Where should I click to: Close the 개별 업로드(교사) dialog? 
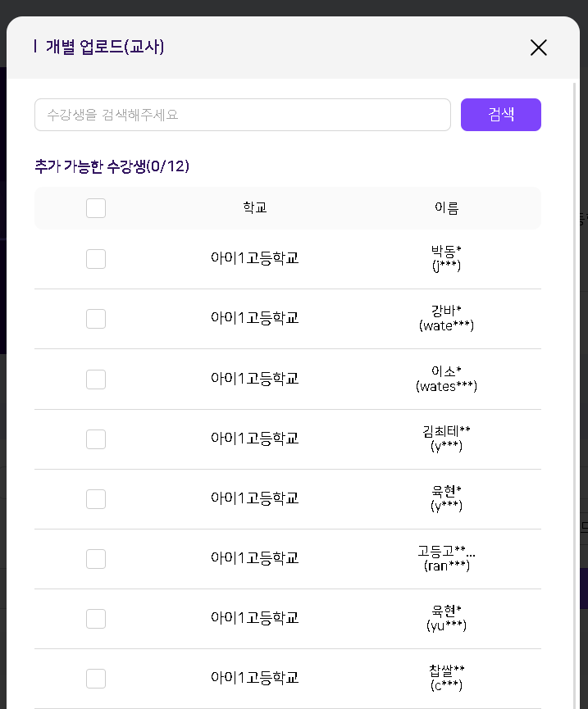point(538,48)
